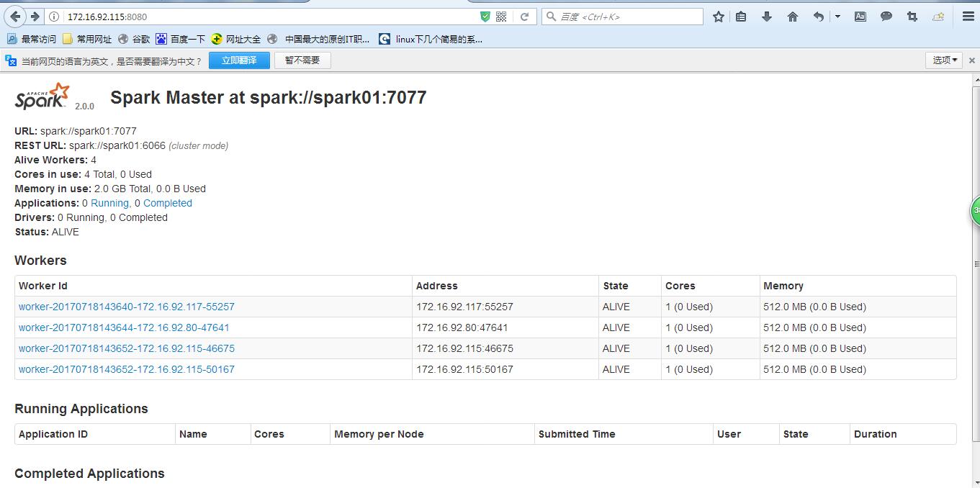Select the crop screenshot tool icon
This screenshot has height=488, width=980.
[912, 17]
